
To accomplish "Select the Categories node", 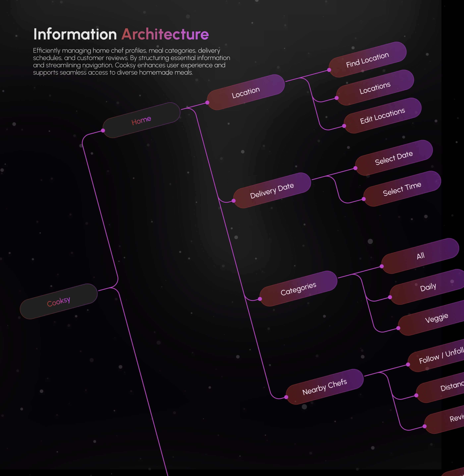I will pyautogui.click(x=298, y=289).
